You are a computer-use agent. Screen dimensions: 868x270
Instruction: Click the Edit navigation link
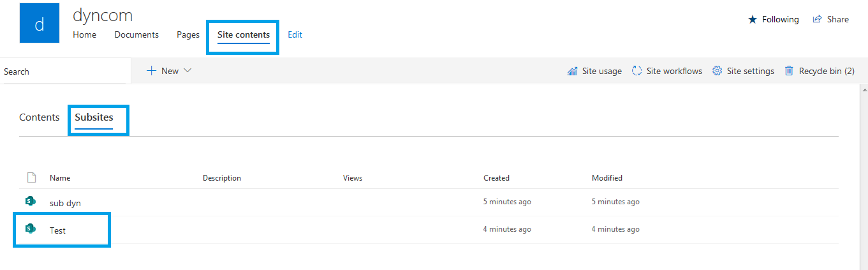295,34
